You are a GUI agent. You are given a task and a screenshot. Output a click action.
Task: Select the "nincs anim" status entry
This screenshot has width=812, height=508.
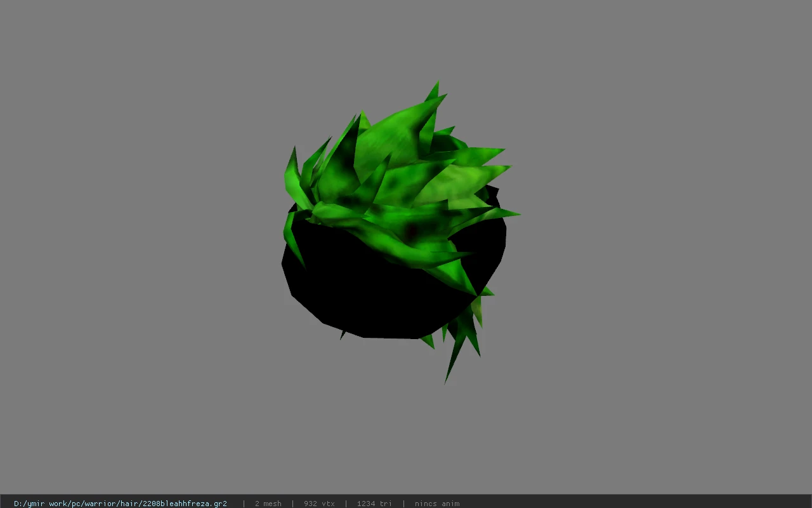click(x=437, y=504)
